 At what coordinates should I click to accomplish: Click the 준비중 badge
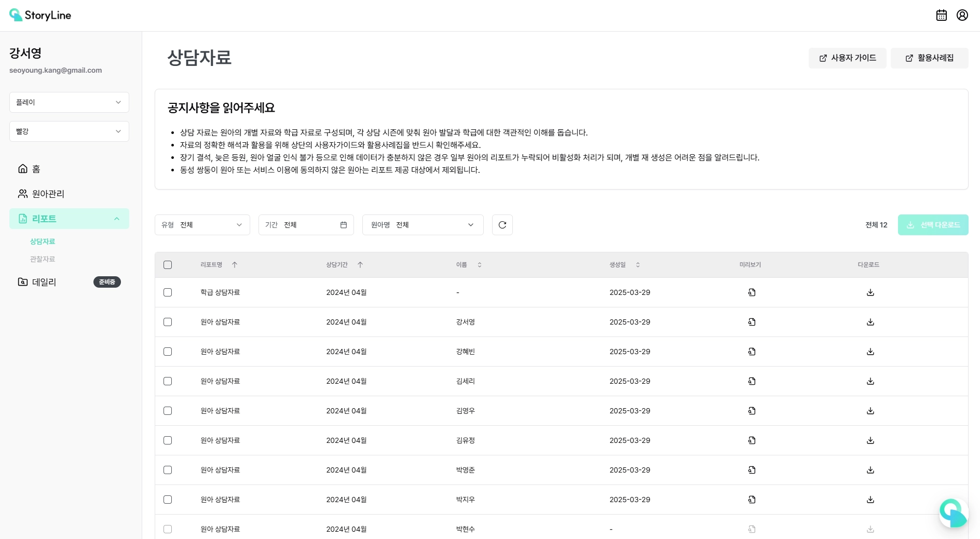tap(107, 282)
